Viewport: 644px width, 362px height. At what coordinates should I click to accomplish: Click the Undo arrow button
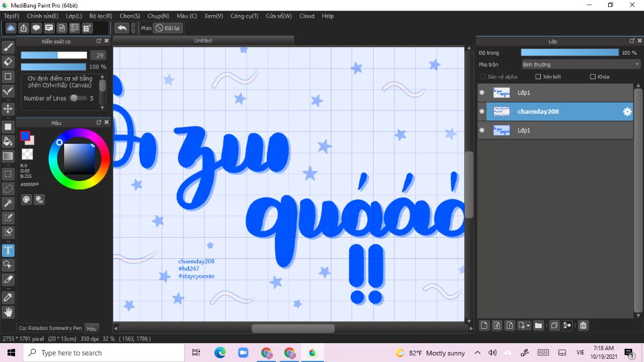[121, 28]
